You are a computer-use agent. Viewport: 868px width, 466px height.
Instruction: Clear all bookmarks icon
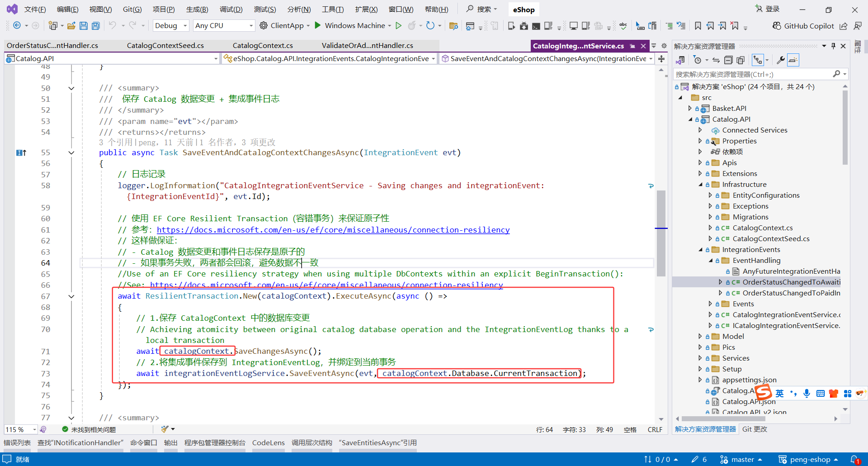pyautogui.click(x=735, y=26)
